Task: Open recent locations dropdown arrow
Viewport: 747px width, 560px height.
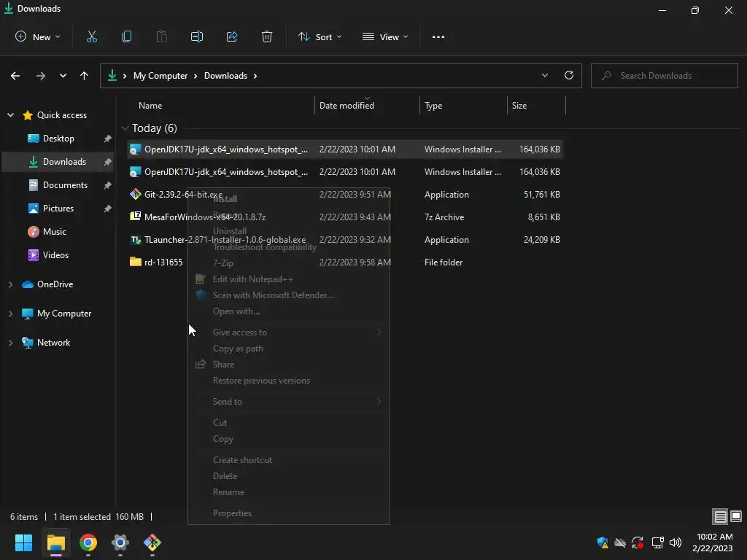Action: 63,76
